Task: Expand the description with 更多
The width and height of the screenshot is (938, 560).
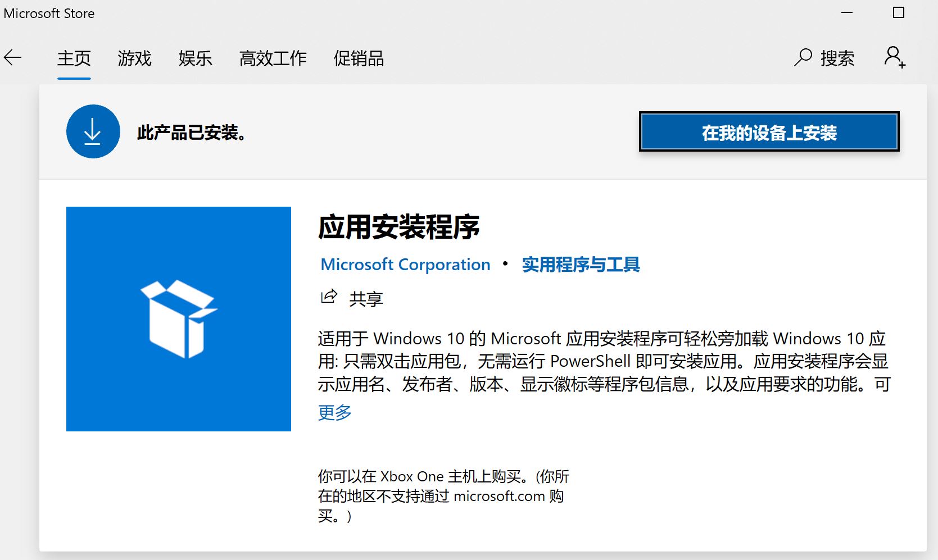Action: click(334, 412)
